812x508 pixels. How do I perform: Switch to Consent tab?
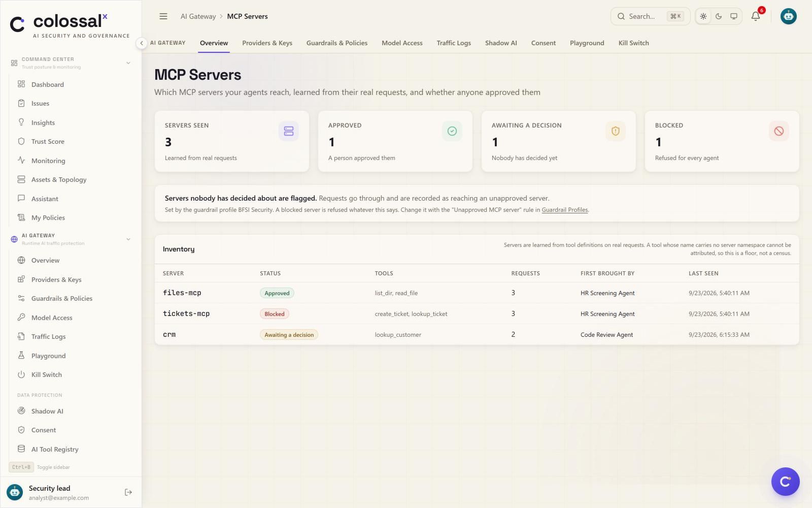tap(544, 43)
